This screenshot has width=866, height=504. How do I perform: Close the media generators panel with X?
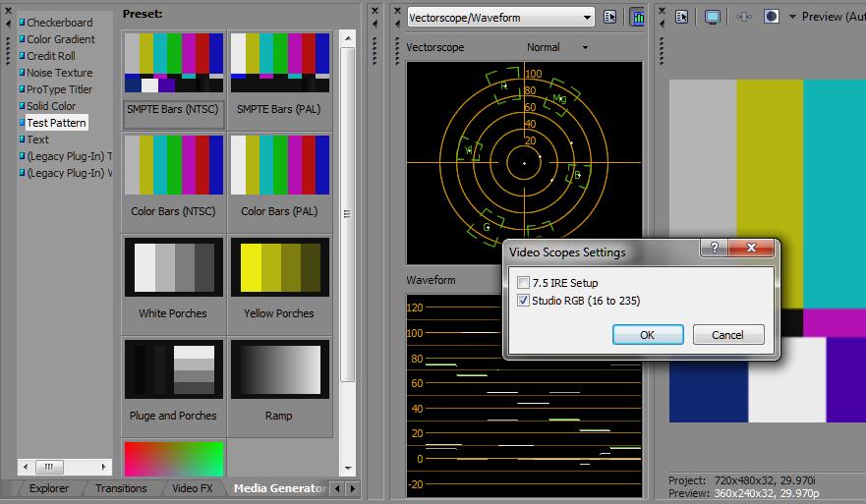click(9, 9)
